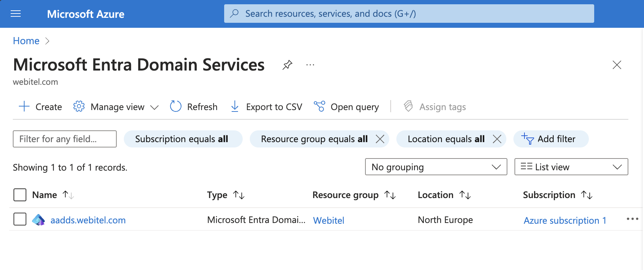Open the Manage view menu

pyautogui.click(x=116, y=107)
